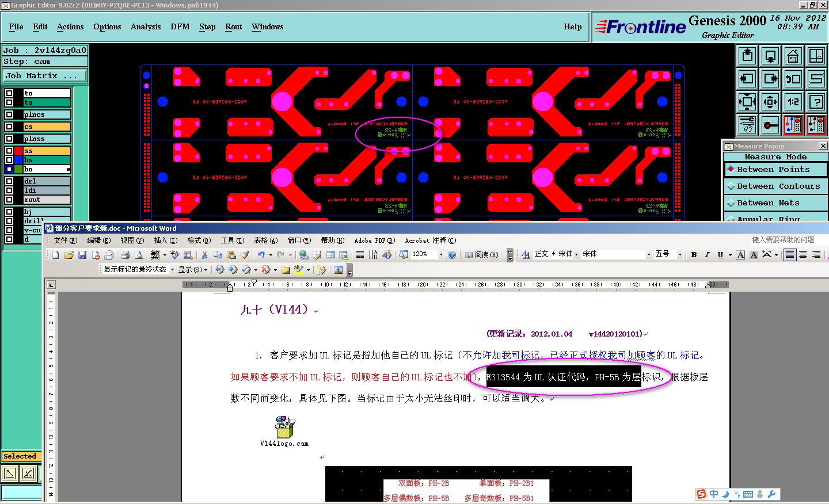Toggle the 'ts' layer checkbox
This screenshot has width=829, height=504.
[9, 102]
